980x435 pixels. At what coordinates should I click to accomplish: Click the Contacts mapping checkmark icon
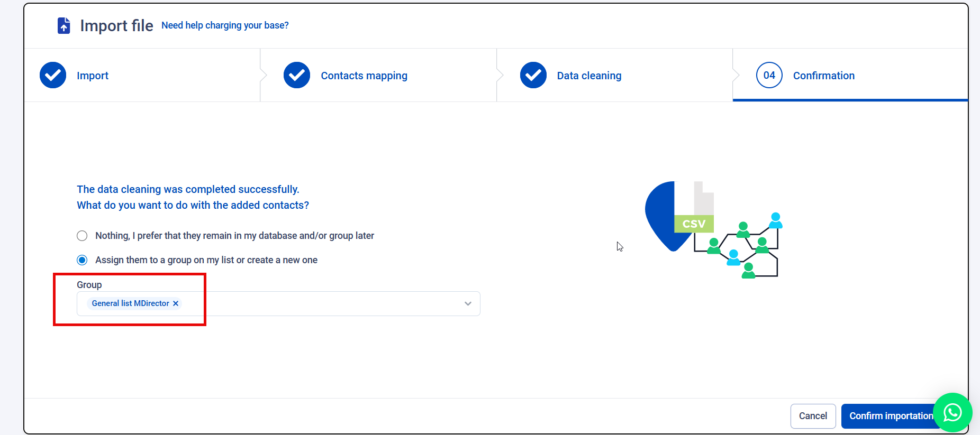pyautogui.click(x=297, y=75)
